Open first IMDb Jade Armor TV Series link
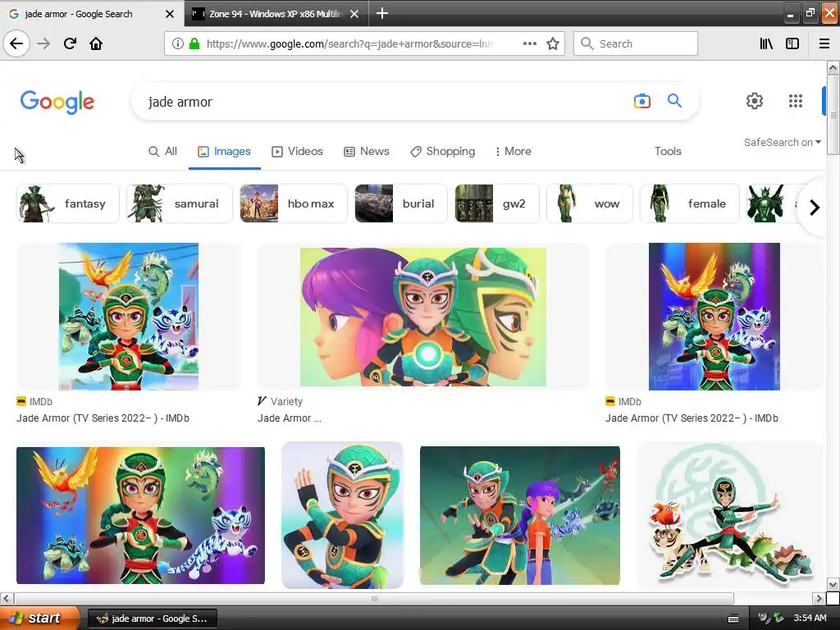 click(x=103, y=418)
